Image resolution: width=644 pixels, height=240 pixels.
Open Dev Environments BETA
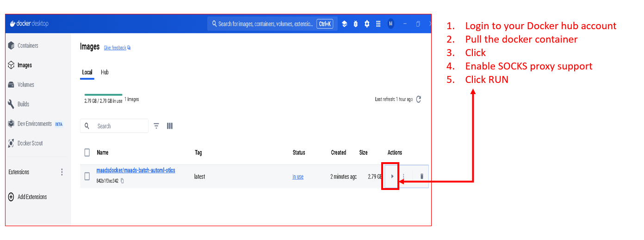point(35,124)
